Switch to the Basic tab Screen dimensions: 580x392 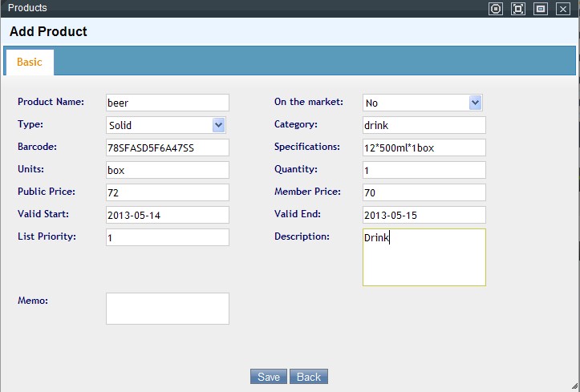coord(30,63)
